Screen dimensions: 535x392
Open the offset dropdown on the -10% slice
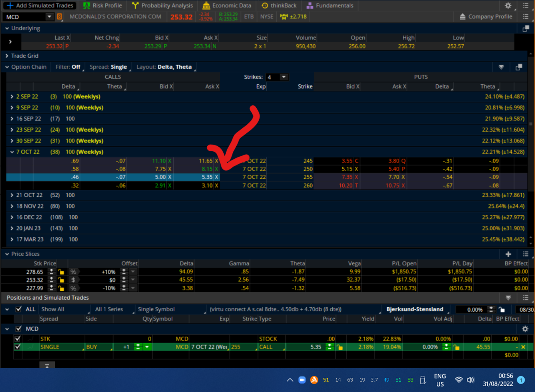(x=133, y=288)
